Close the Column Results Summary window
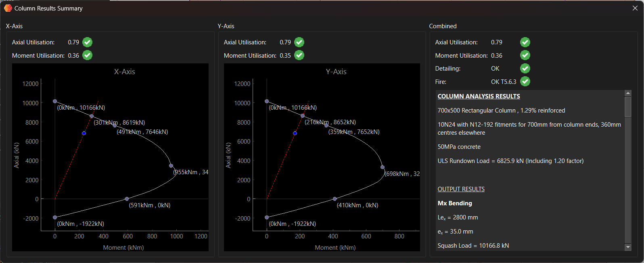 [635, 8]
